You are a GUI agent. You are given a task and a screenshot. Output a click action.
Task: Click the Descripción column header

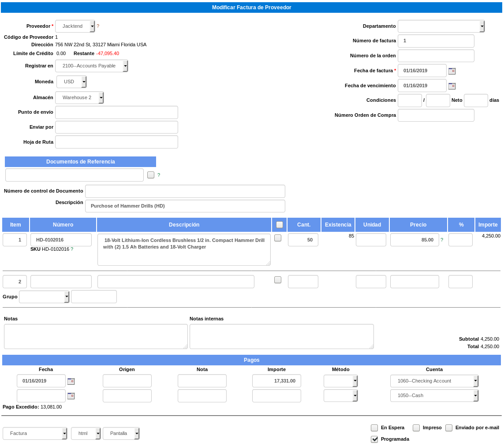pyautogui.click(x=184, y=225)
